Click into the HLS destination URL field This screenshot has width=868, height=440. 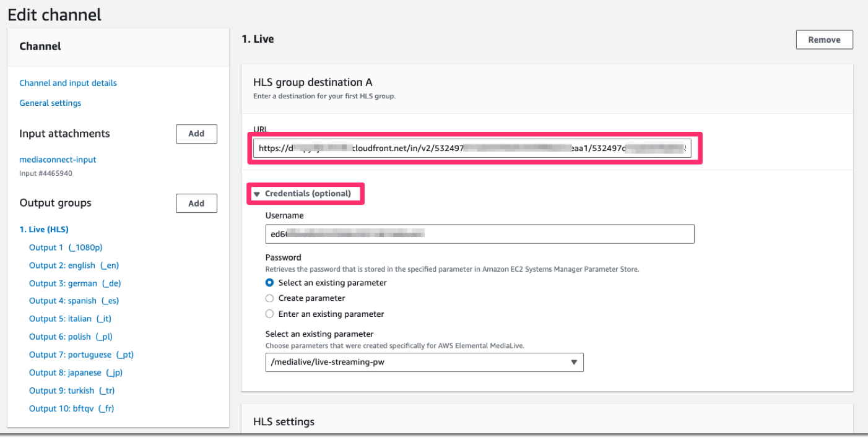(473, 148)
